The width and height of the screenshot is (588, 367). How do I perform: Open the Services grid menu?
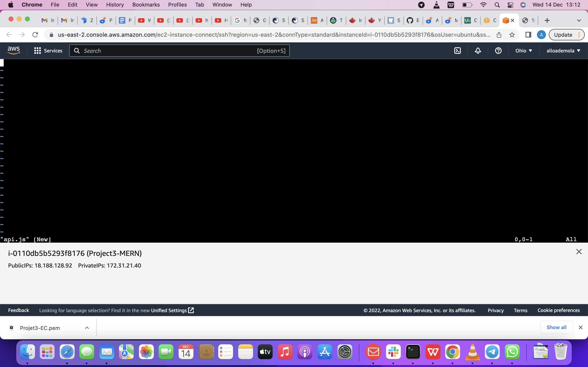(x=48, y=51)
